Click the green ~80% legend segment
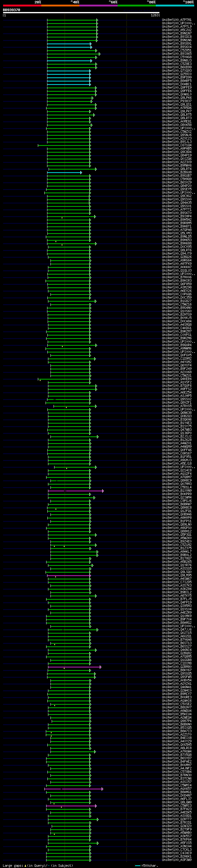The width and height of the screenshot is (197, 868). 137,6
